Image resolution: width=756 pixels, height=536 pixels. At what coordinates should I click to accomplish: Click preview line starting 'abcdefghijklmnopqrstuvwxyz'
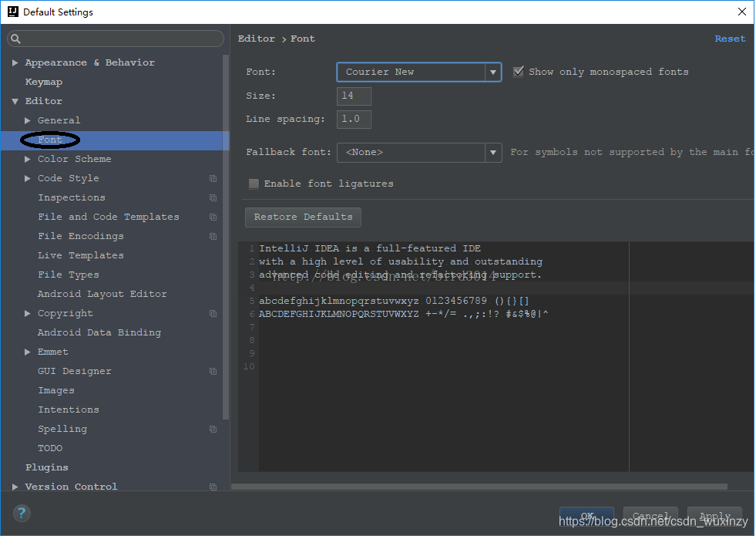394,301
